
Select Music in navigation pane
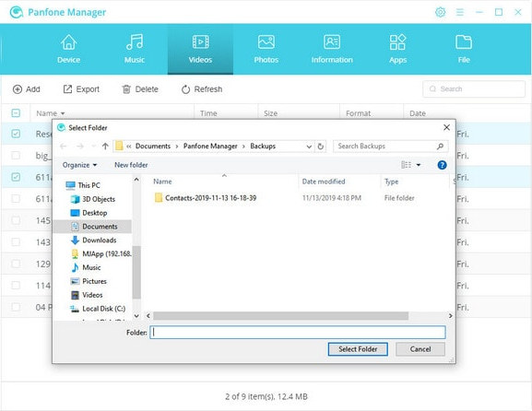click(x=86, y=267)
